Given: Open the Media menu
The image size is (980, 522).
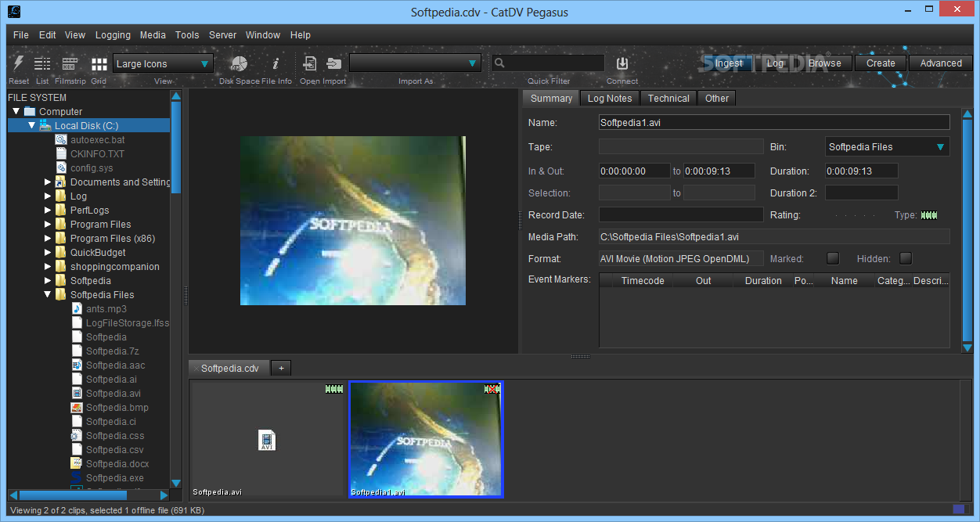Looking at the screenshot, I should point(153,35).
